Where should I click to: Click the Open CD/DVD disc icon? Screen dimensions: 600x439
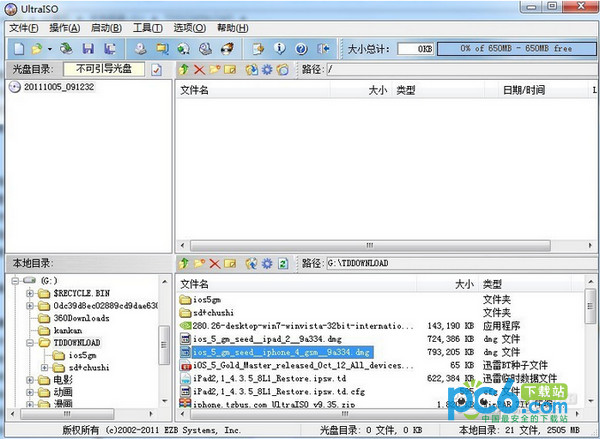tap(66, 49)
